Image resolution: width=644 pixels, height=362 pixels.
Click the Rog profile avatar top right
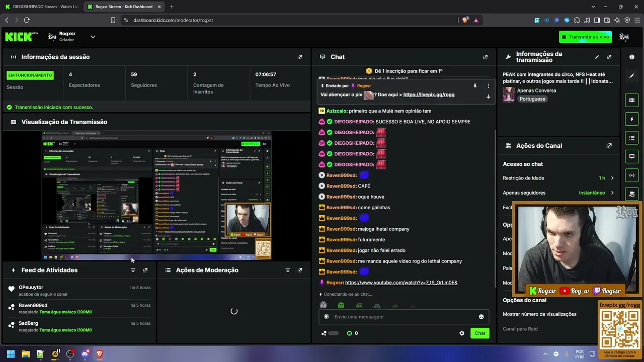624,37
